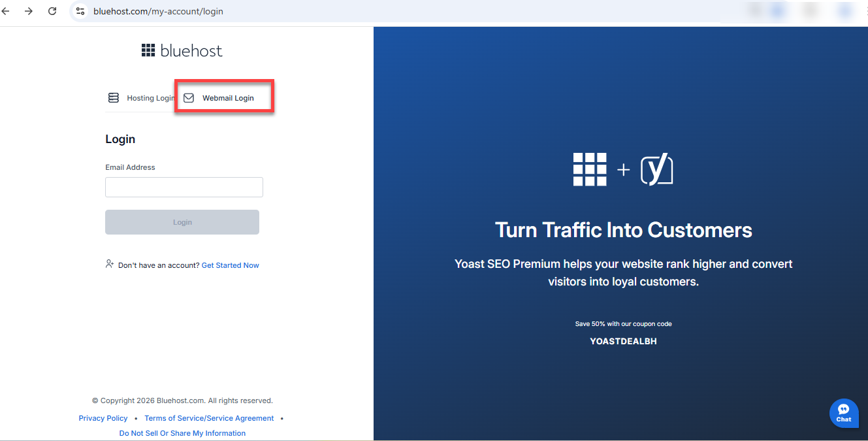
Task: Click the add-user icon near the account prompt
Action: tap(109, 264)
